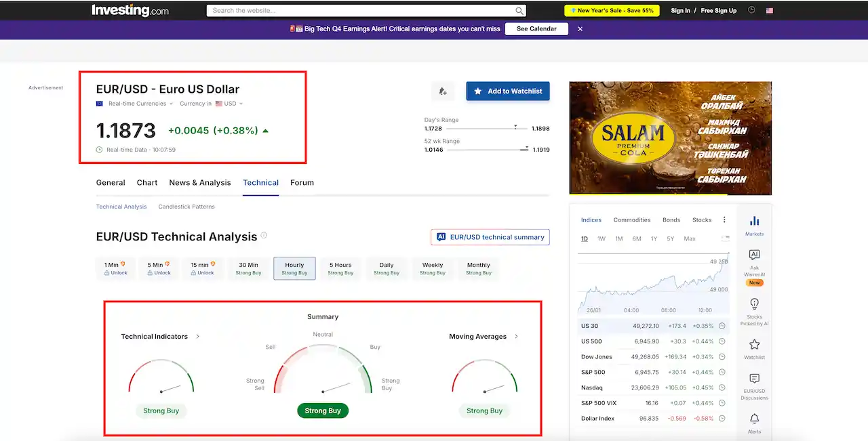This screenshot has height=441, width=868.
Task: Open the Currency in USD dropdown
Action: click(211, 104)
